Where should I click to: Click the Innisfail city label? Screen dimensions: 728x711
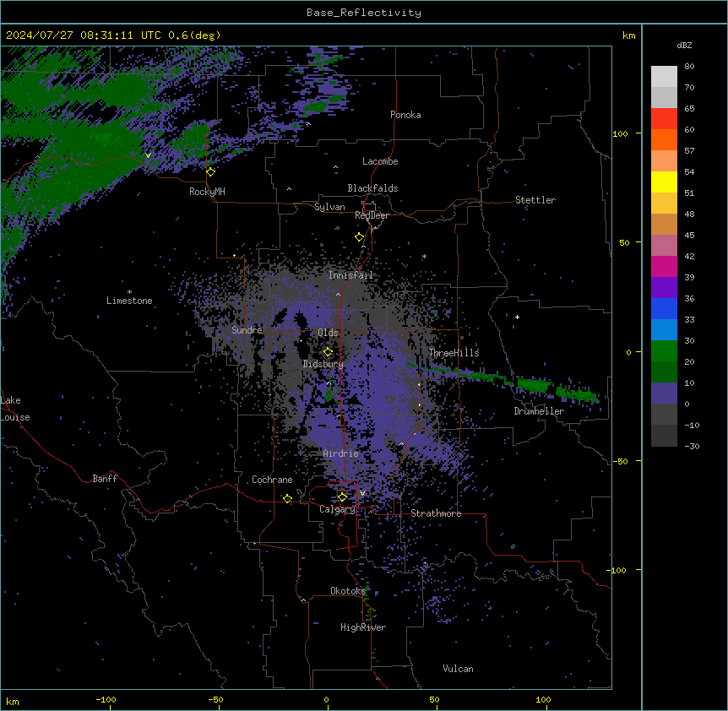[350, 275]
